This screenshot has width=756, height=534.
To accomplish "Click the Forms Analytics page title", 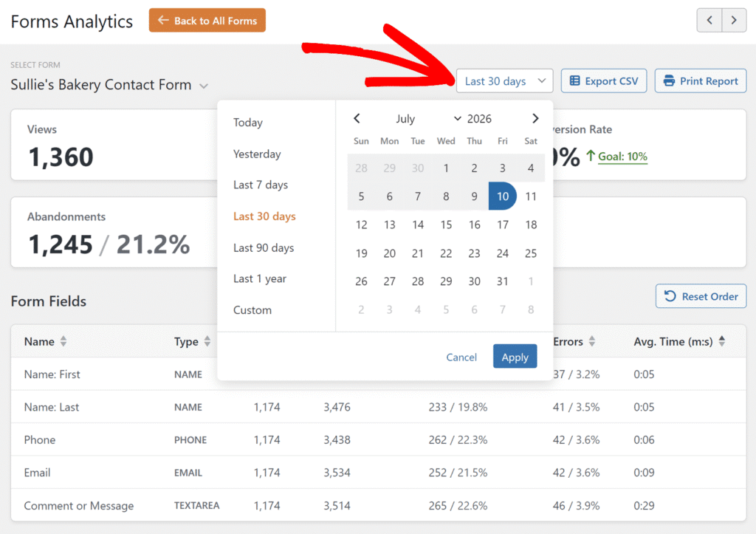I will point(72,21).
